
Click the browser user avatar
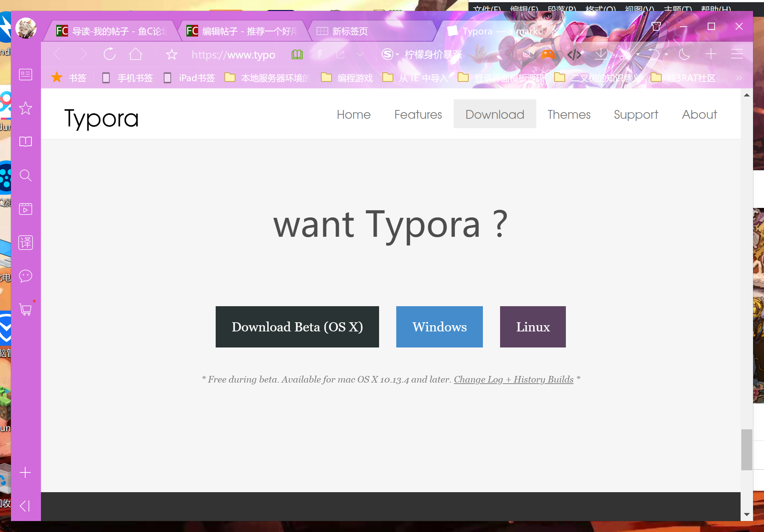point(26,28)
